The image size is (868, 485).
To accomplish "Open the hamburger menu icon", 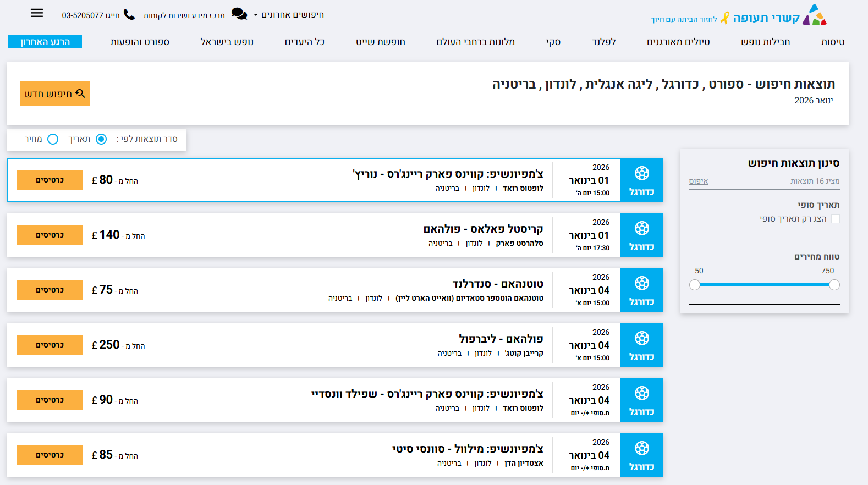I will click(x=37, y=13).
